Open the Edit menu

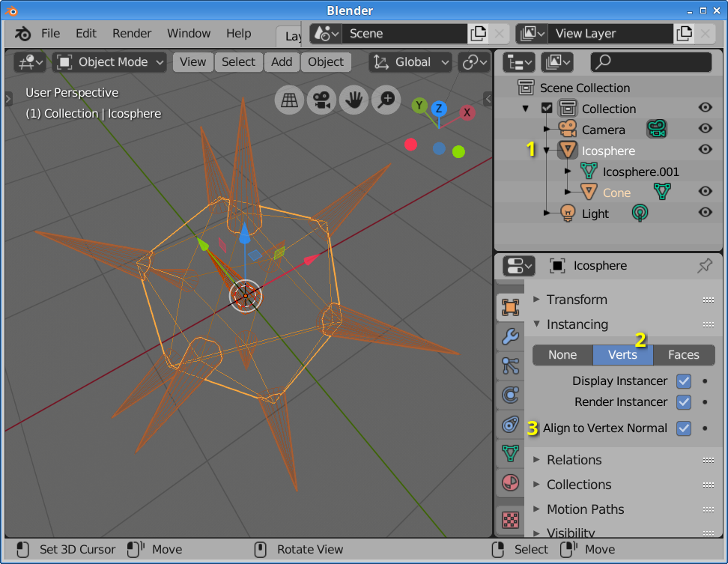(86, 34)
